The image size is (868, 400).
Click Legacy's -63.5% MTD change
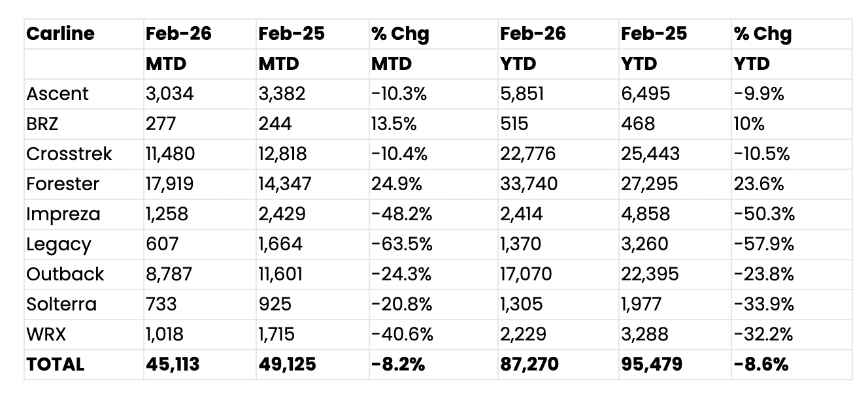coord(402,244)
